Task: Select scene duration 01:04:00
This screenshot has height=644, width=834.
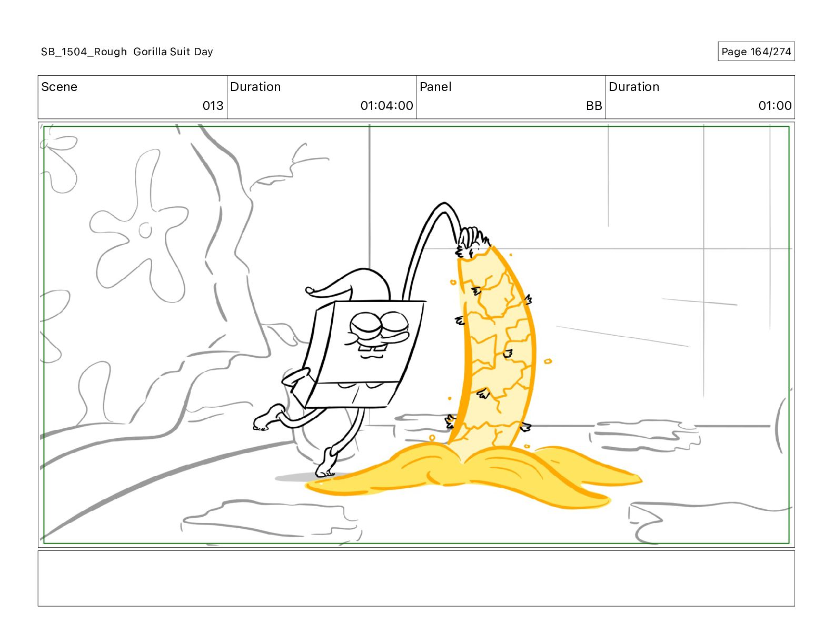Action: pyautogui.click(x=386, y=106)
